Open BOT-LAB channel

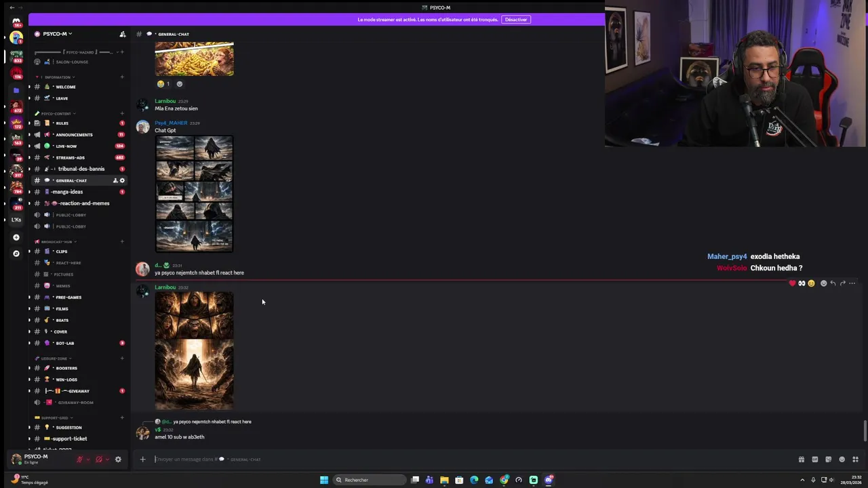79,343
